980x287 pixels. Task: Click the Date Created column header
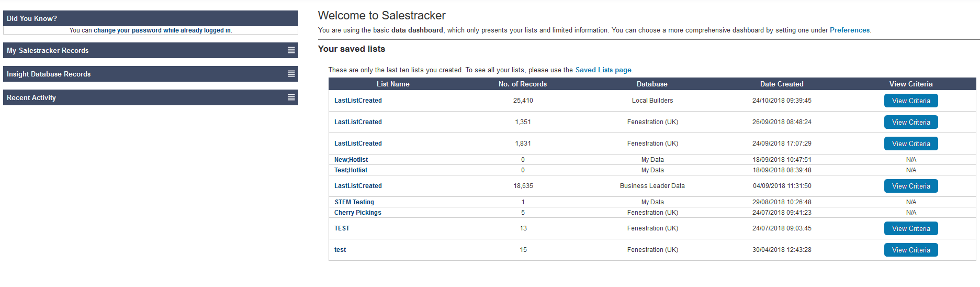782,84
